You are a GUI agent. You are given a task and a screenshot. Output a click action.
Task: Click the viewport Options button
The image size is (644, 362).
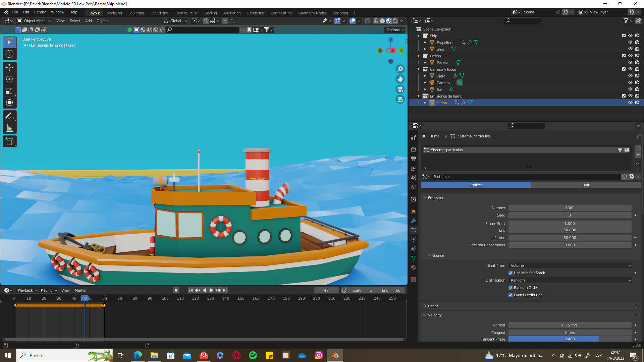pyautogui.click(x=395, y=30)
